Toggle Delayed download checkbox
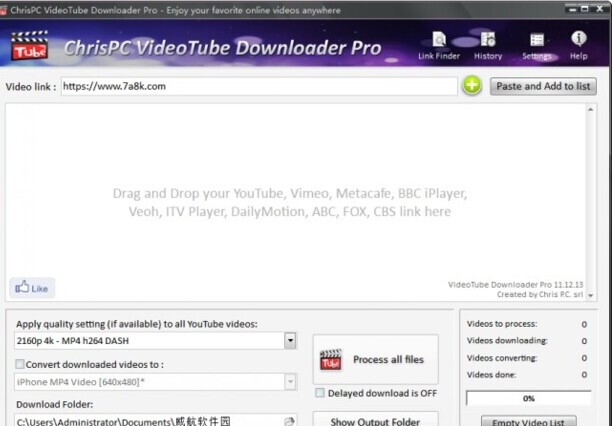 click(x=320, y=393)
